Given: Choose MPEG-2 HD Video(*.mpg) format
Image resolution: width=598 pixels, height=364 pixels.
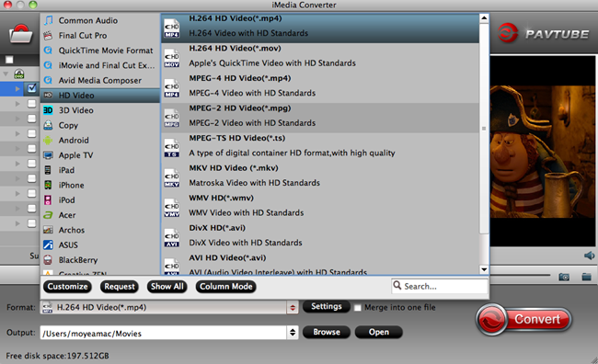Looking at the screenshot, I should click(x=320, y=118).
